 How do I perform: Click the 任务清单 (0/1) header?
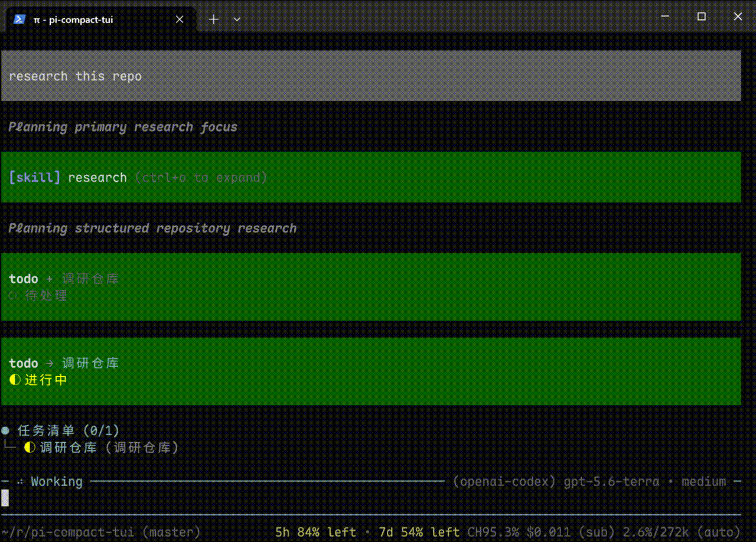[x=69, y=431]
